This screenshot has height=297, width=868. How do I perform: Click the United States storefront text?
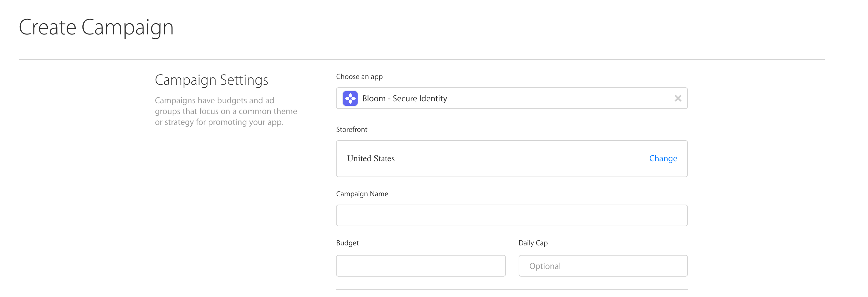pyautogui.click(x=371, y=158)
